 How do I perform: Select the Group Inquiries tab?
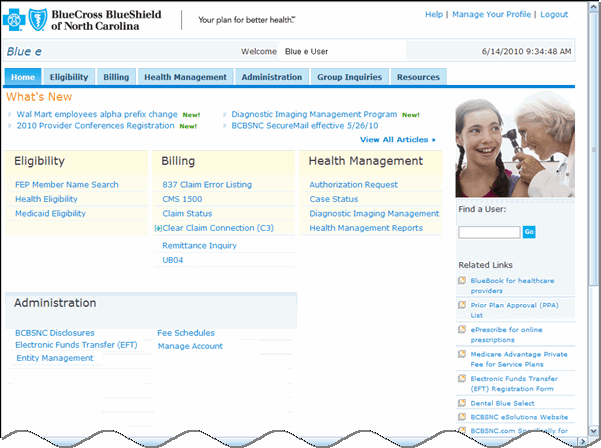(x=349, y=77)
